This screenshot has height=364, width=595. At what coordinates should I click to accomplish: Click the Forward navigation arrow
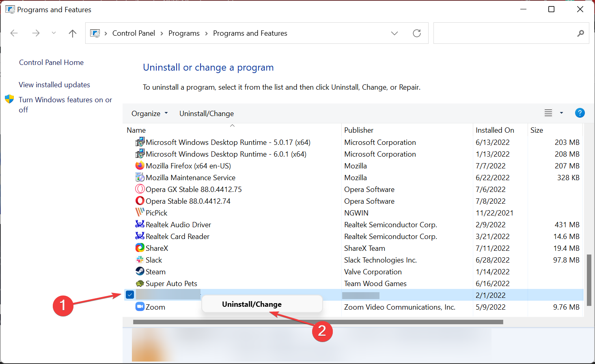click(36, 33)
